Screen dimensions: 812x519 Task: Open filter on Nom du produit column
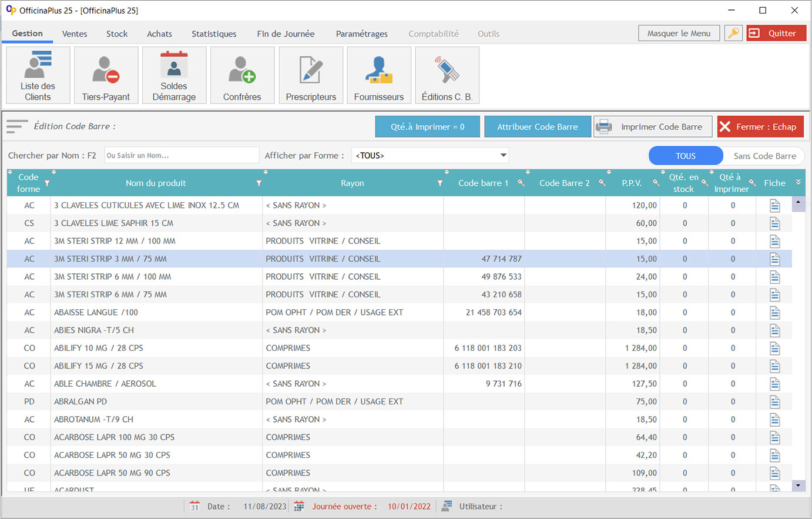tap(259, 183)
